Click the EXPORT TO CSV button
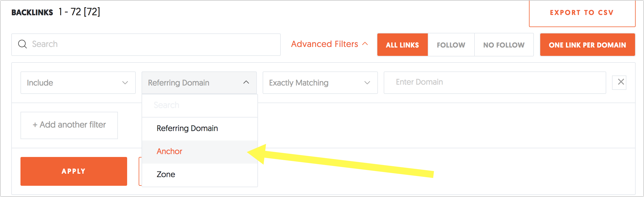 point(582,13)
